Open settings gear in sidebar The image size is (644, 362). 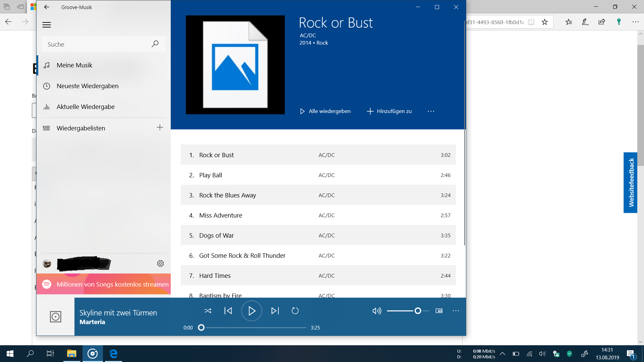tap(160, 263)
